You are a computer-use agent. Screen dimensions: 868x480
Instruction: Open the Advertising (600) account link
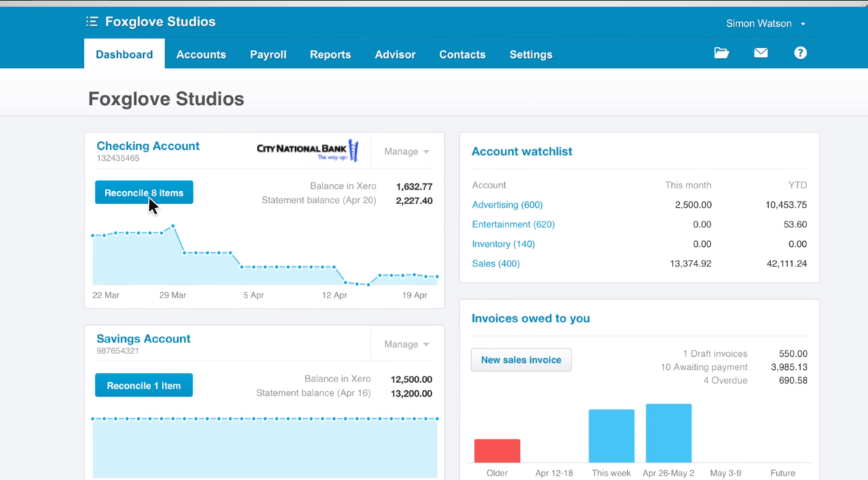point(507,204)
